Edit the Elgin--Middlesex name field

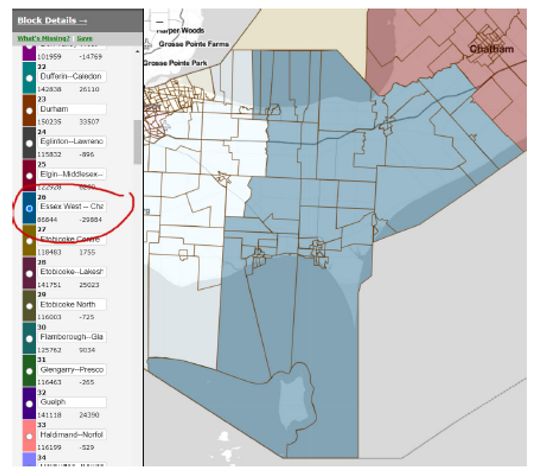click(x=72, y=174)
